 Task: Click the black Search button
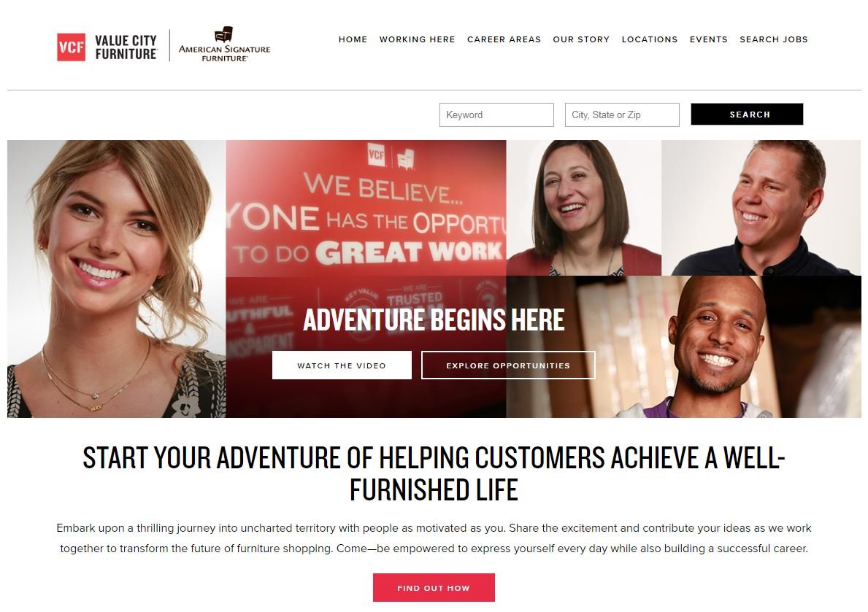click(747, 114)
